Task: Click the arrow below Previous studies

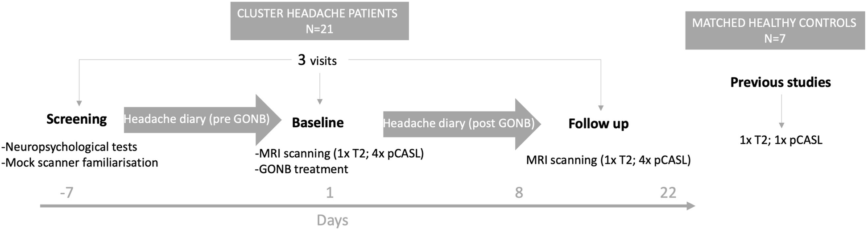Action: point(781,125)
